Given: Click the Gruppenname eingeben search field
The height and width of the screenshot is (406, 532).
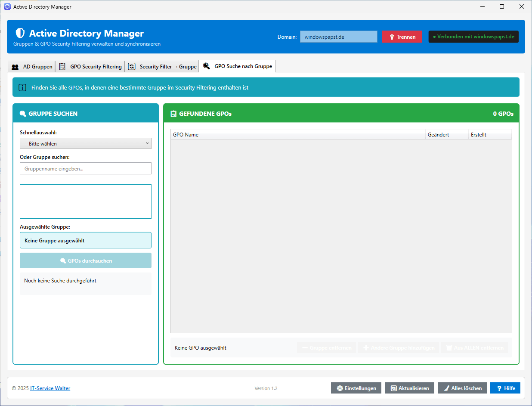Looking at the screenshot, I should coord(85,168).
